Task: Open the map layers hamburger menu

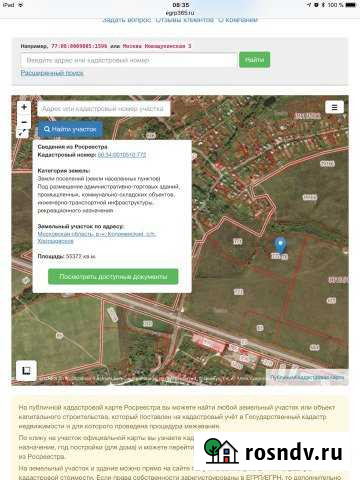Action: [334, 107]
